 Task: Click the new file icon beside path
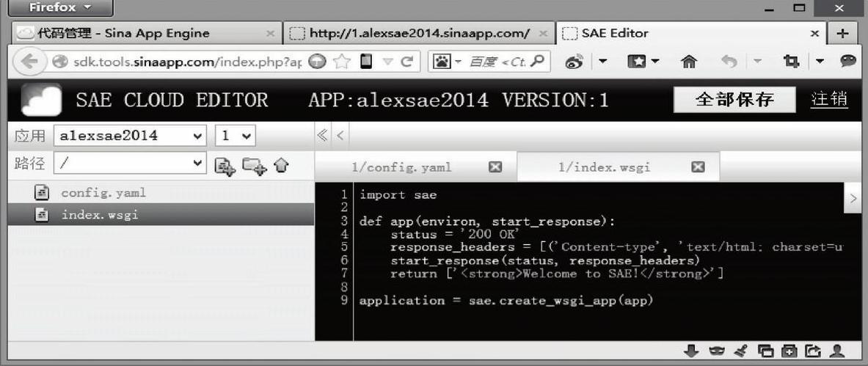(225, 166)
